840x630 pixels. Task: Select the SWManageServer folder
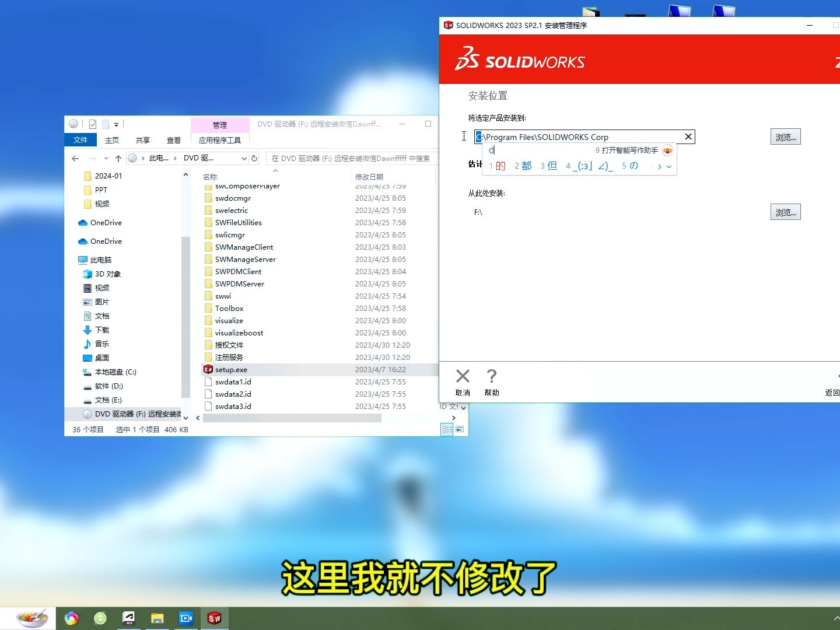[x=246, y=259]
